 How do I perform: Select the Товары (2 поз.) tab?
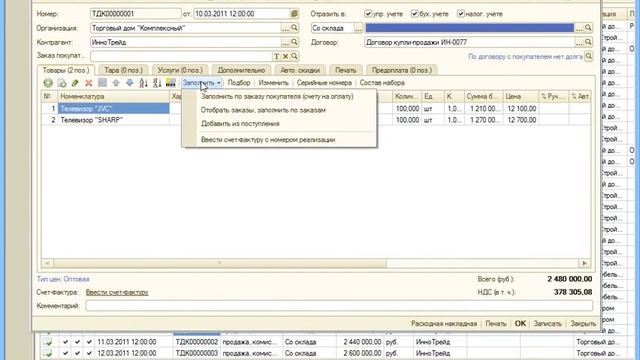(66, 70)
